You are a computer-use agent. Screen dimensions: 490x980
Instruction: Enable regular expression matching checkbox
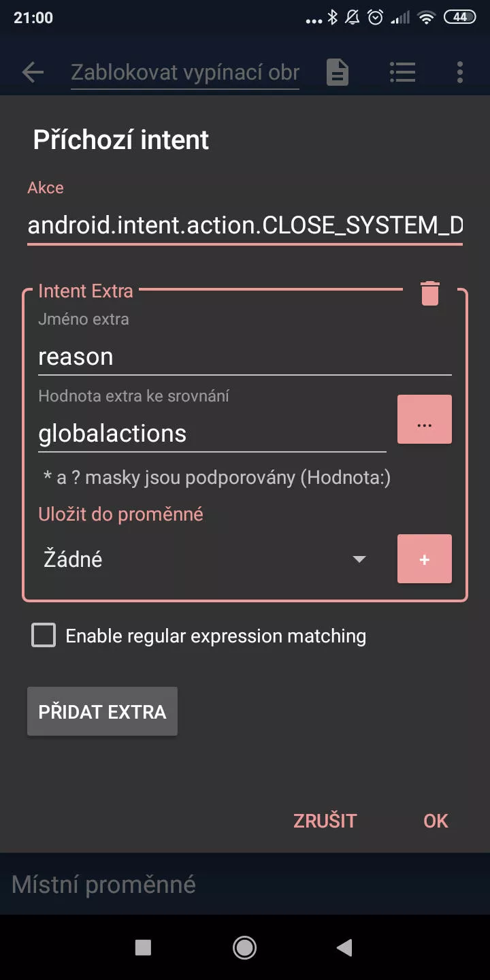(x=44, y=636)
